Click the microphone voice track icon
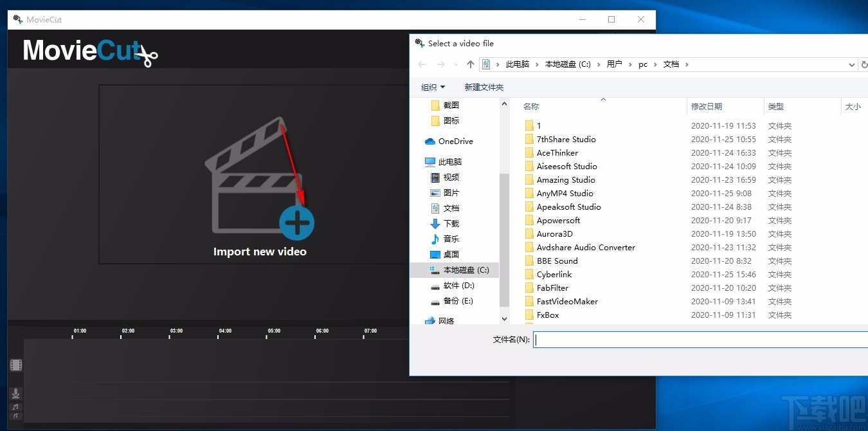The height and width of the screenshot is (431, 868). tap(15, 394)
